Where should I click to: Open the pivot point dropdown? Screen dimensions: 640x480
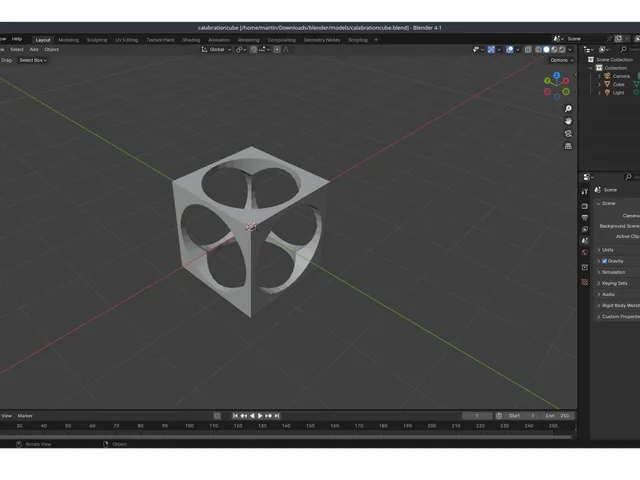[241, 49]
